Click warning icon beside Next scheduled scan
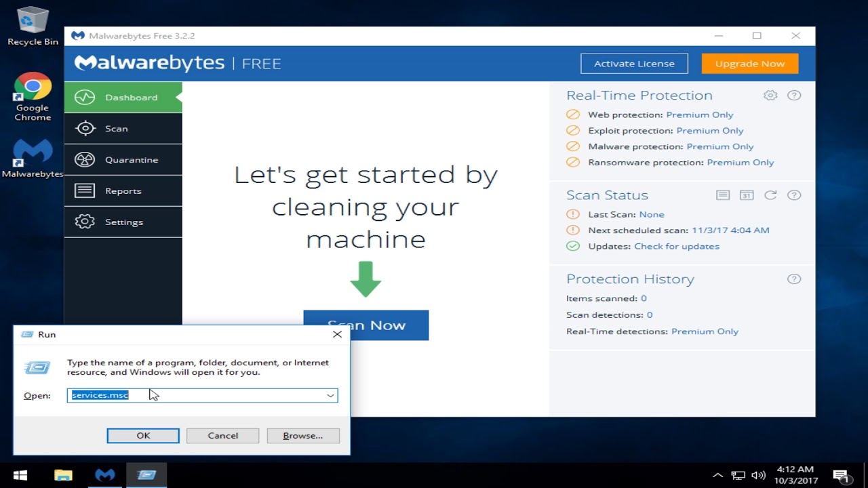Viewport: 868px width, 488px height. pyautogui.click(x=573, y=230)
